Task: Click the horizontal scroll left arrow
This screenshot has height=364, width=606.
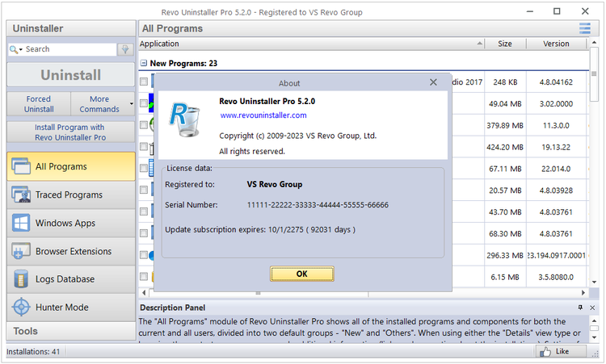Action: tap(144, 293)
